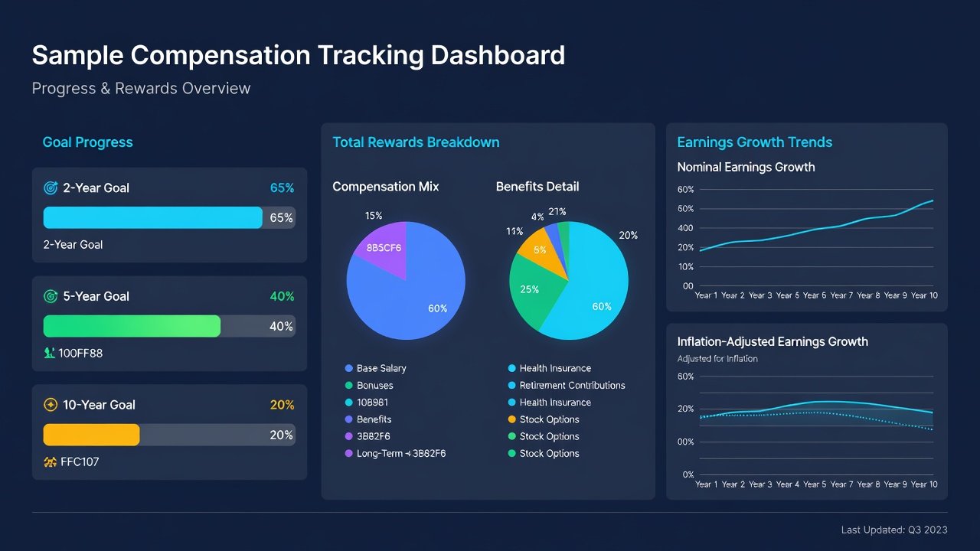The image size is (980, 551).
Task: Click the orange circle icon beside 10-Year Goal
Action: point(51,405)
